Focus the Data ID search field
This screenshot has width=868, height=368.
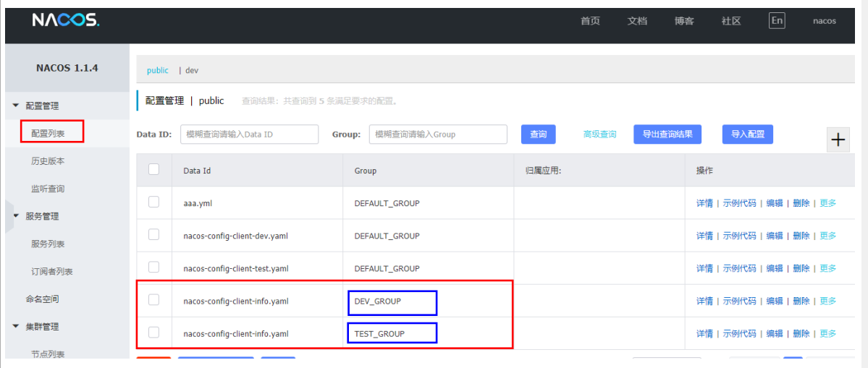pos(249,134)
